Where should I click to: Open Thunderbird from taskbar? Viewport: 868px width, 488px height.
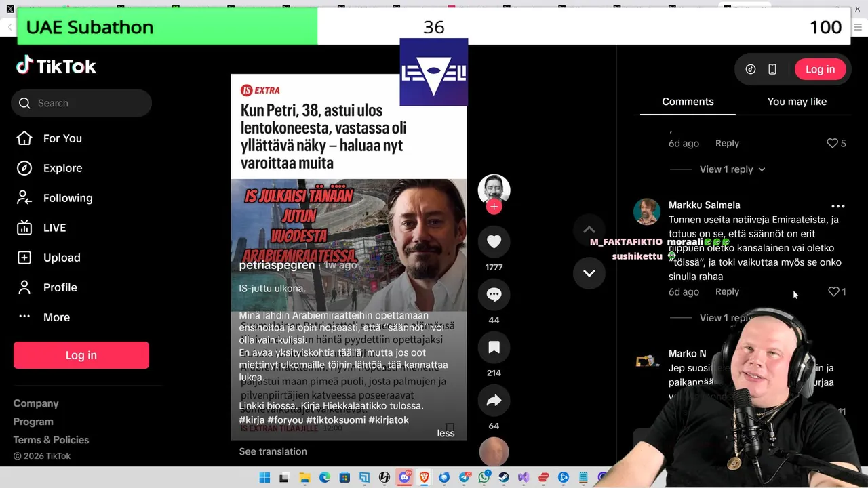click(444, 478)
